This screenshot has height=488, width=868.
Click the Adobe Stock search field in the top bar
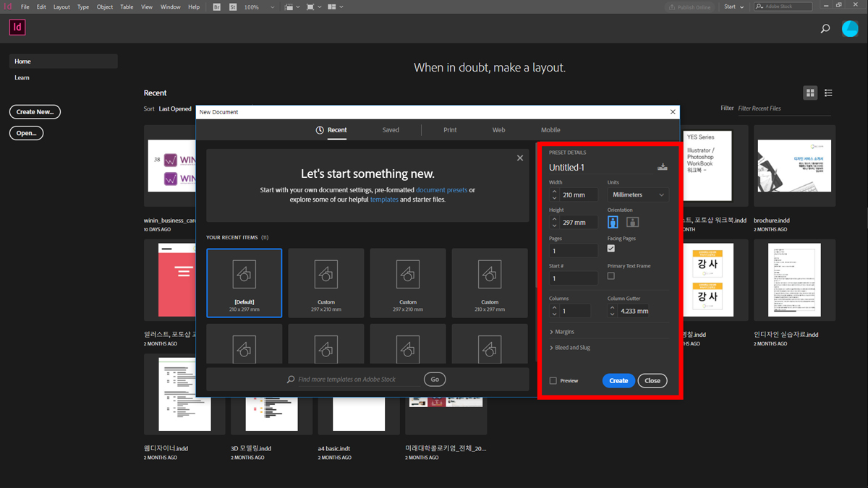click(783, 7)
